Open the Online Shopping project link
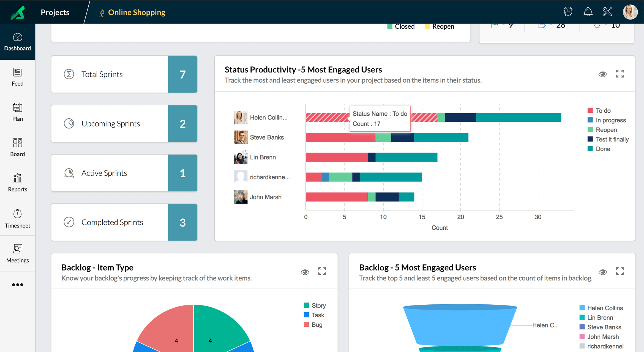 pyautogui.click(x=137, y=12)
